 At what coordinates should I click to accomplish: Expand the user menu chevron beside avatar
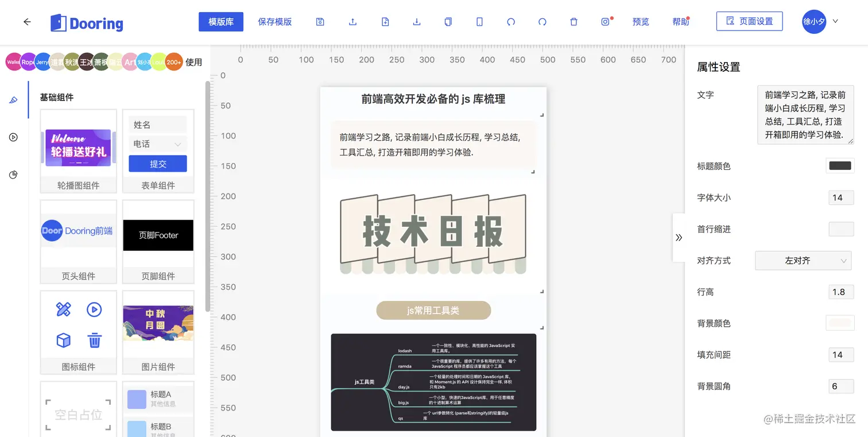835,21
